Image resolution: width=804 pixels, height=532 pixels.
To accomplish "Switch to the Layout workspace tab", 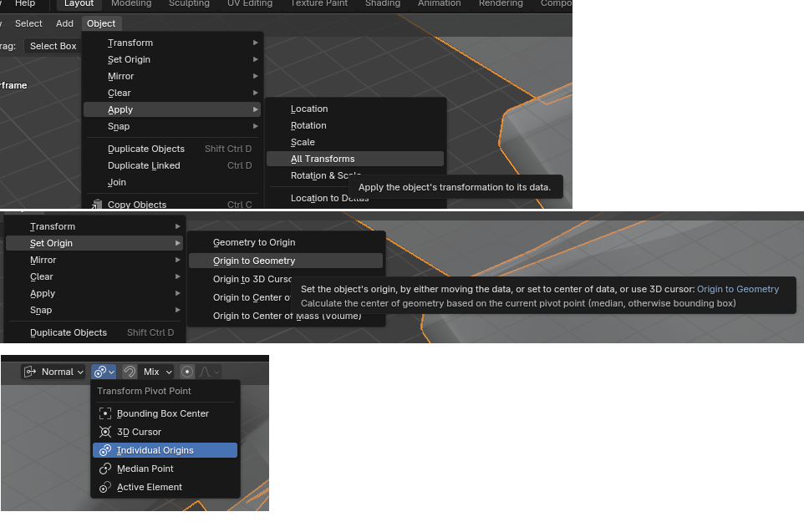I will [79, 3].
